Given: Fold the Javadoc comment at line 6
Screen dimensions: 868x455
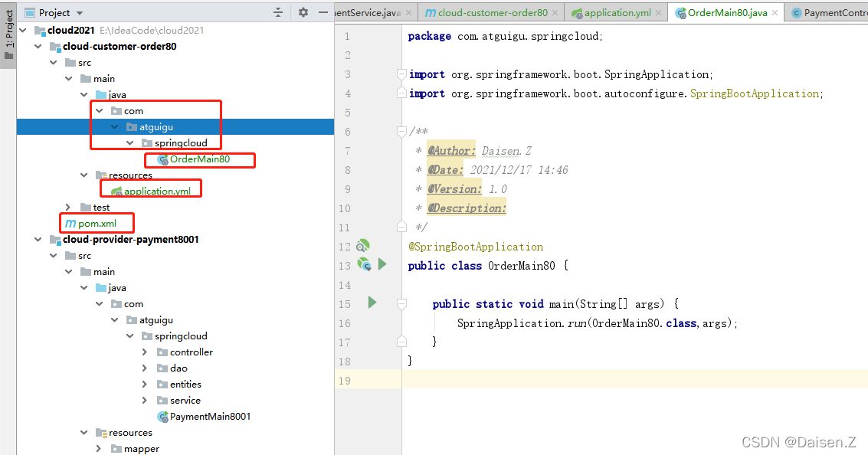Looking at the screenshot, I should coord(401,132).
